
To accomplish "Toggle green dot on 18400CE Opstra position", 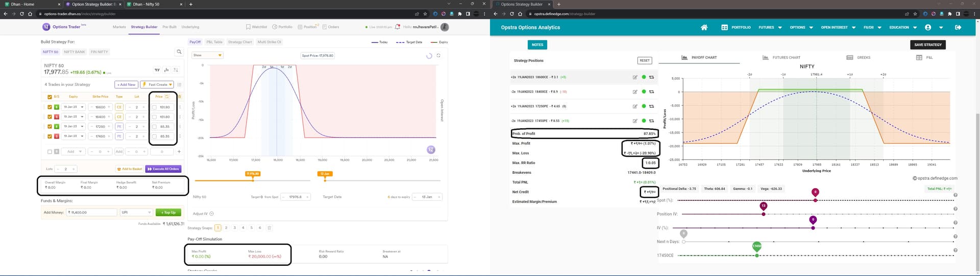I will (x=644, y=92).
